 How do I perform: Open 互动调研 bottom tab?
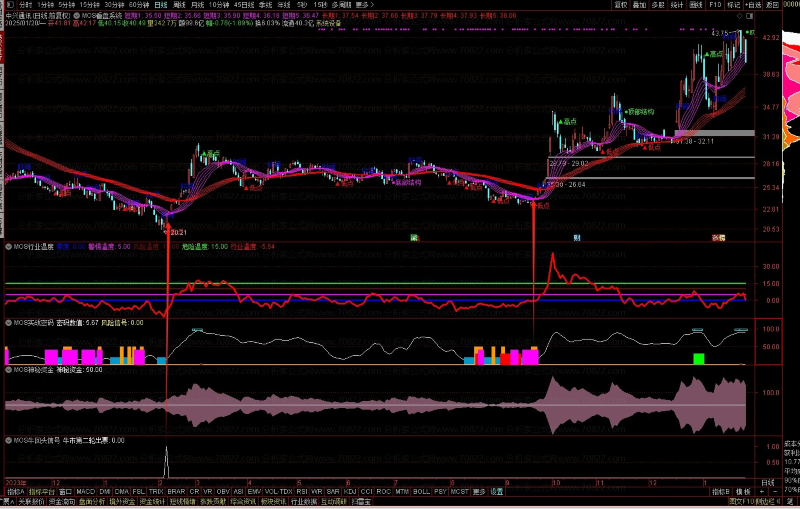334,502
